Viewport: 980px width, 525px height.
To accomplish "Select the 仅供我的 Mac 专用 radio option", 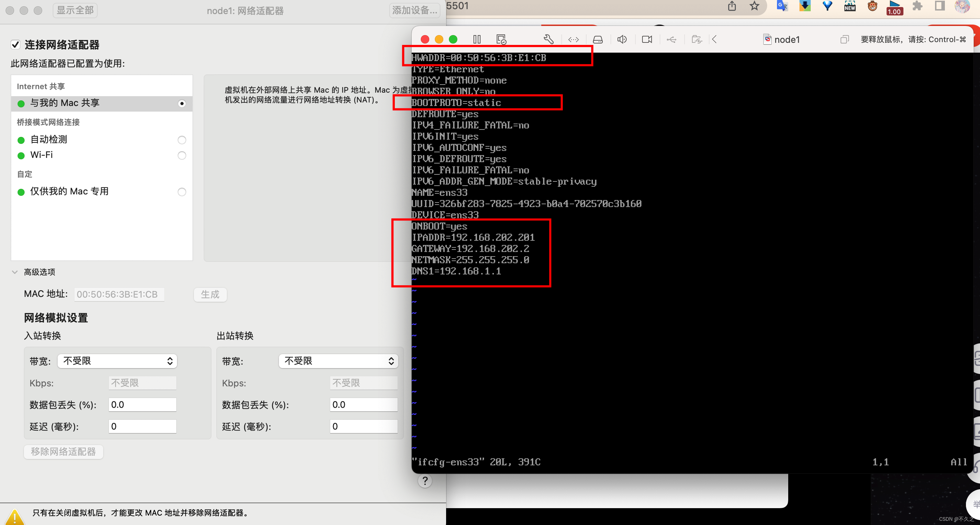I will click(x=182, y=192).
